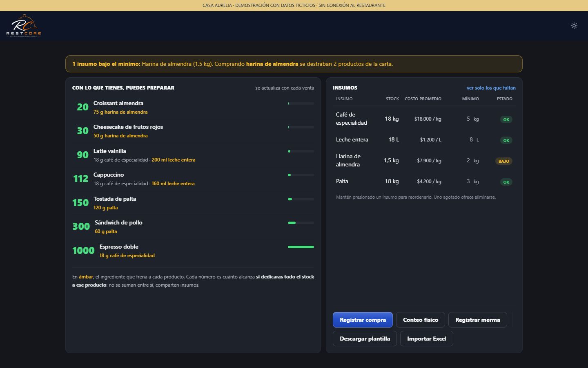Select the Latte vainilla product
Image resolution: width=588 pixels, height=368 pixels.
coord(193,155)
